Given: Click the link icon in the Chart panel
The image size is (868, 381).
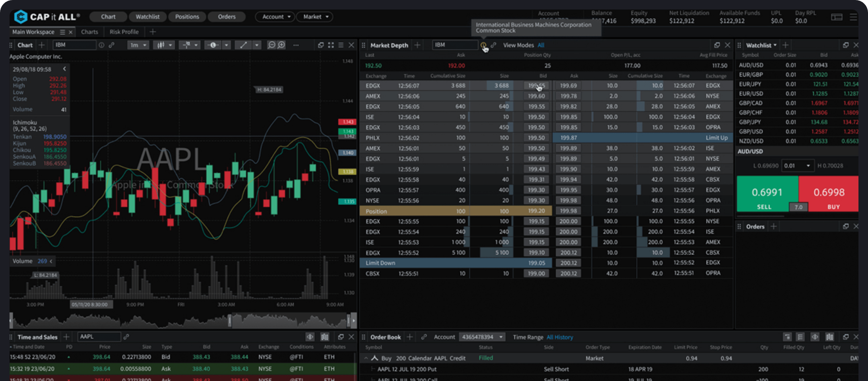Looking at the screenshot, I should click(112, 45).
